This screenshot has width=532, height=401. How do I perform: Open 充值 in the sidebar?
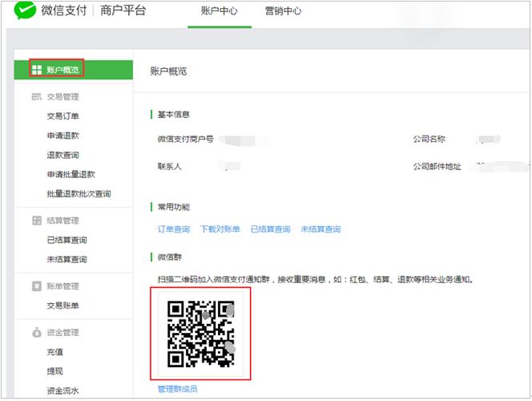(x=55, y=352)
